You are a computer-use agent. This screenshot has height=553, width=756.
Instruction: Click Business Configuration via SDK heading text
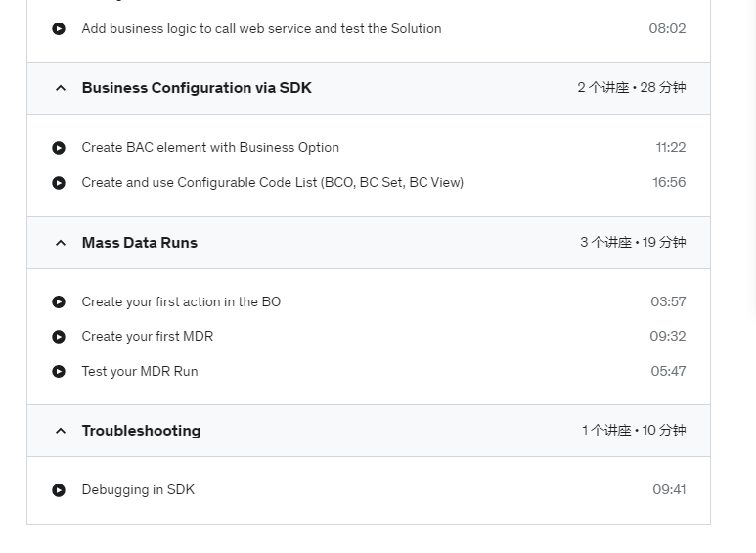click(x=197, y=88)
